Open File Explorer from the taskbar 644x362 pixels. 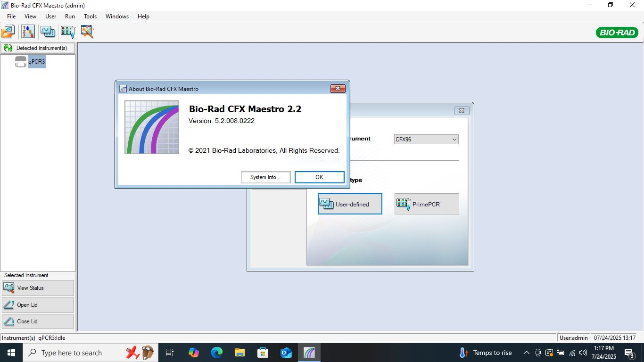tap(240, 353)
